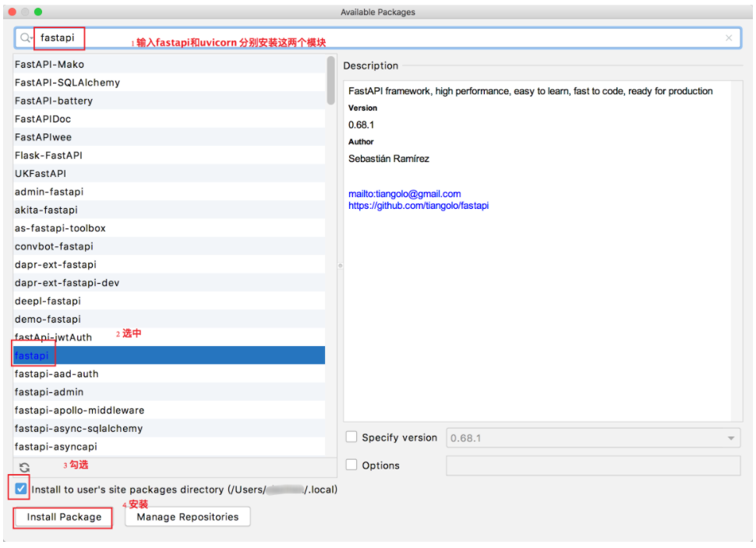756x548 pixels.
Task: Clear the search field with X icon
Action: (729, 38)
